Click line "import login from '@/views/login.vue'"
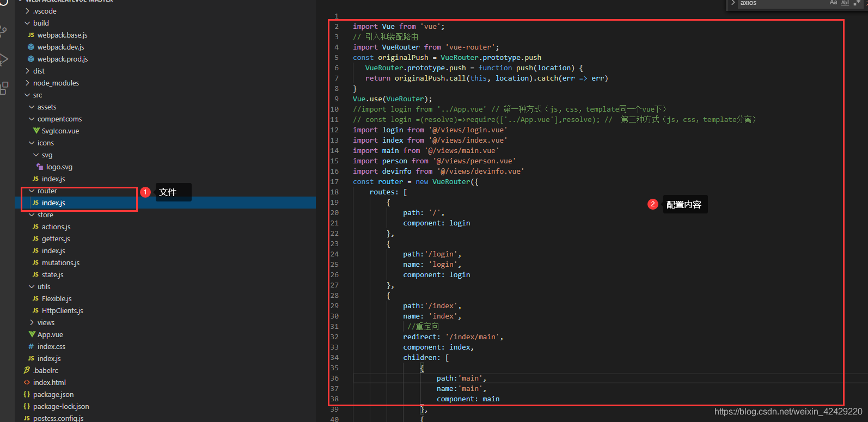This screenshot has width=868, height=422. pyautogui.click(x=430, y=130)
